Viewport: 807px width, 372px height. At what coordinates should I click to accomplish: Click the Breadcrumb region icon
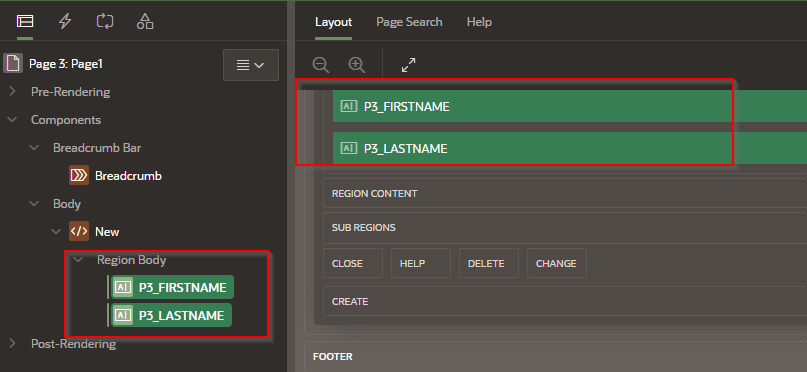click(x=79, y=175)
